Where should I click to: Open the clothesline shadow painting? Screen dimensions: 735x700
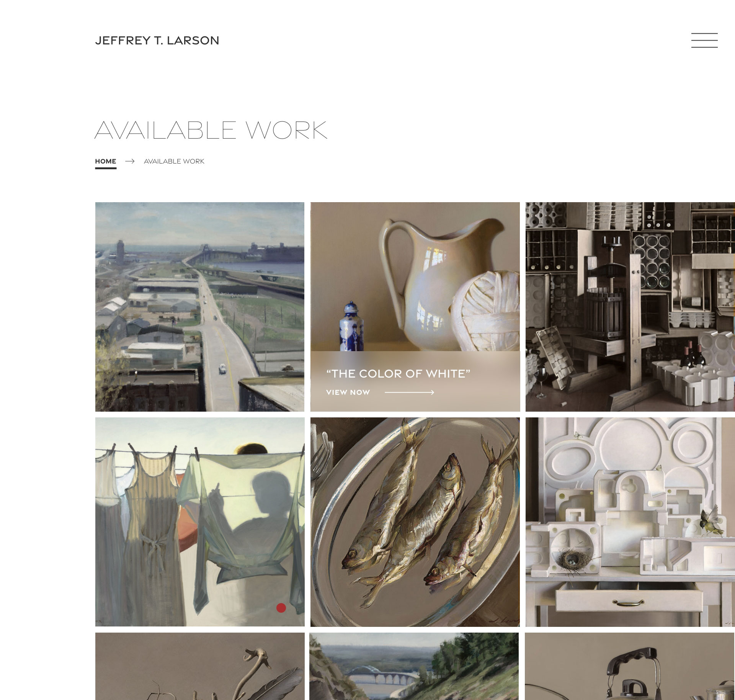(x=200, y=522)
